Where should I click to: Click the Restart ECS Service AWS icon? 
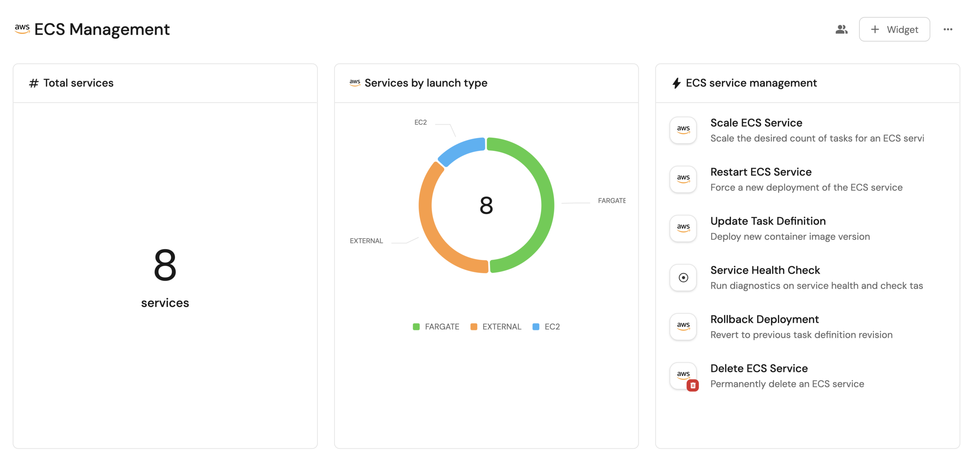[683, 179]
